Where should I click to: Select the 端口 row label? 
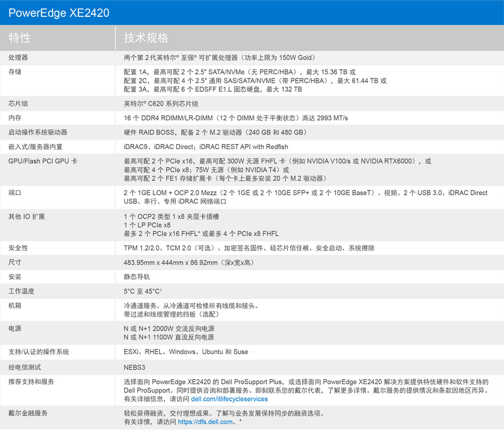pyautogui.click(x=15, y=193)
